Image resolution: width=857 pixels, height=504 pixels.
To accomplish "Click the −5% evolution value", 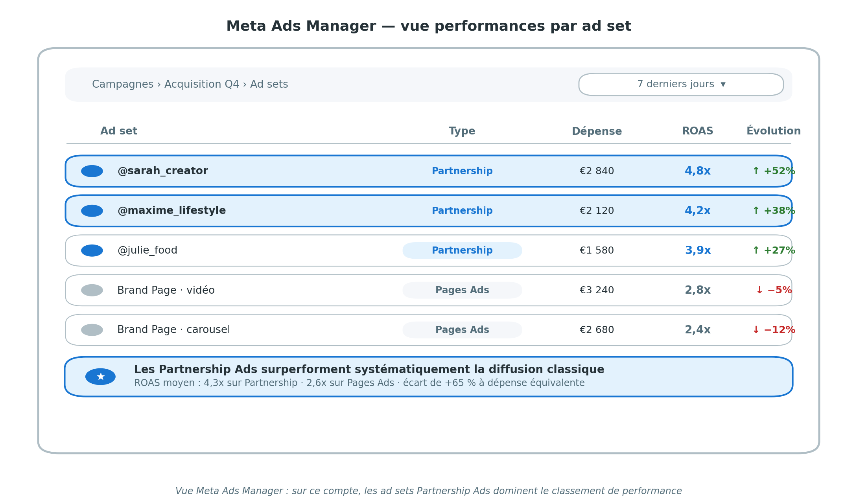I will click(774, 290).
